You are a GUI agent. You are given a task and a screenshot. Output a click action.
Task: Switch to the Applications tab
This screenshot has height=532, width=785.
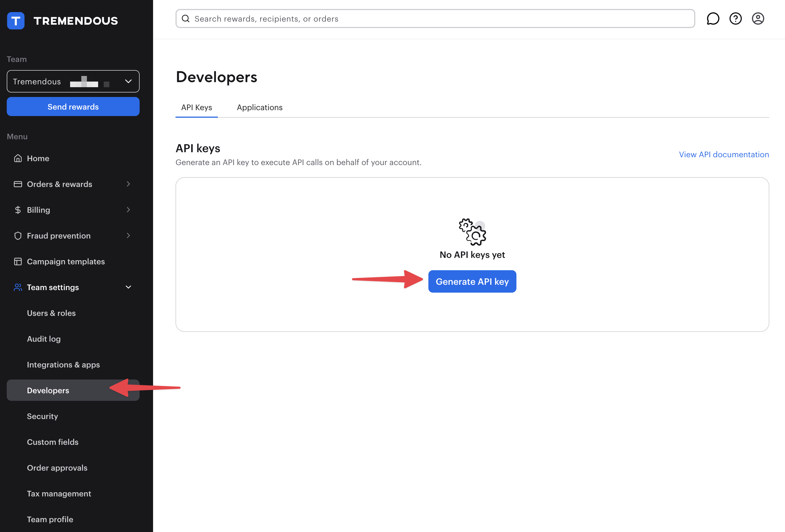coord(259,107)
